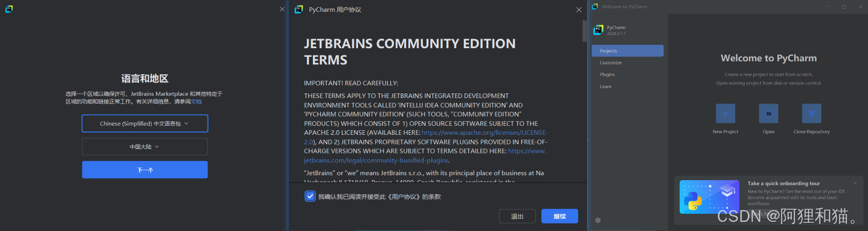Toggle the user agreement acceptance checkbox

[310, 197]
